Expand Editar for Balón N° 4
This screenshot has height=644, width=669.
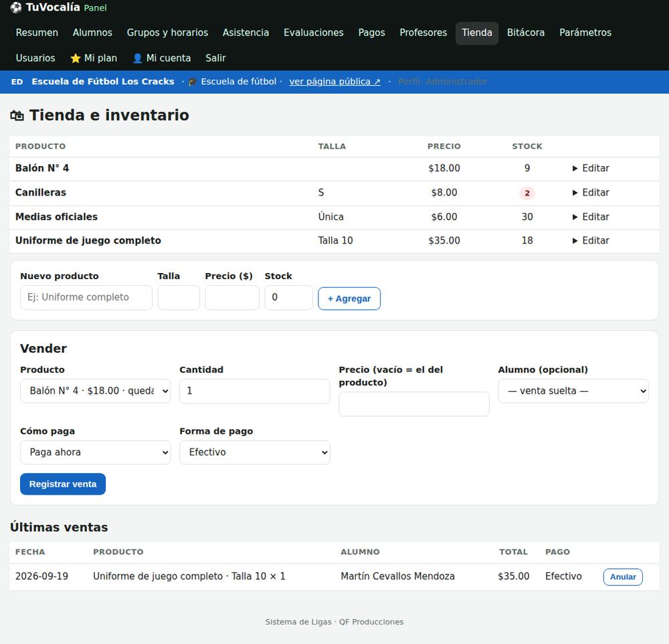[x=591, y=168]
